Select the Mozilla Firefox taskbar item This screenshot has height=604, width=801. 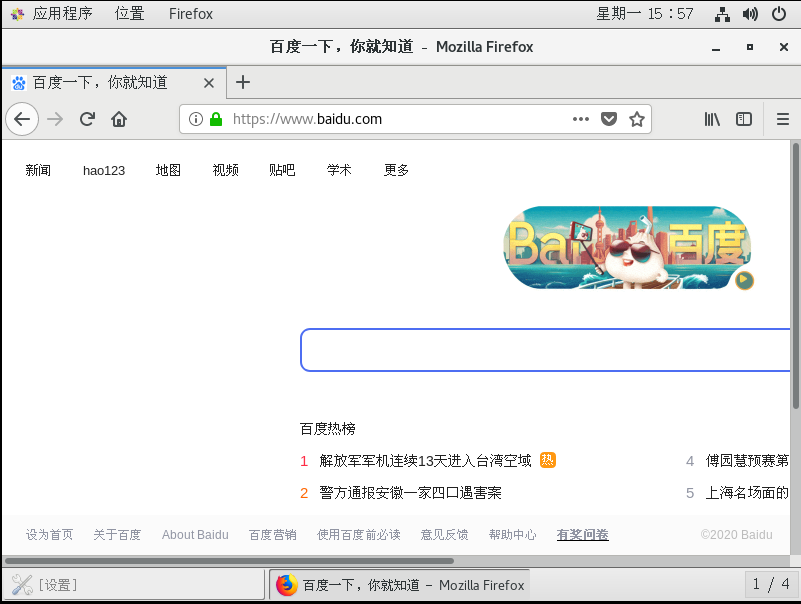399,585
